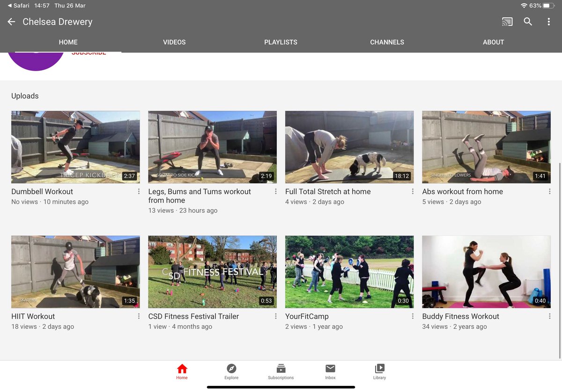
Task: Play the Abs workout from home thumbnail
Action: [x=486, y=147]
